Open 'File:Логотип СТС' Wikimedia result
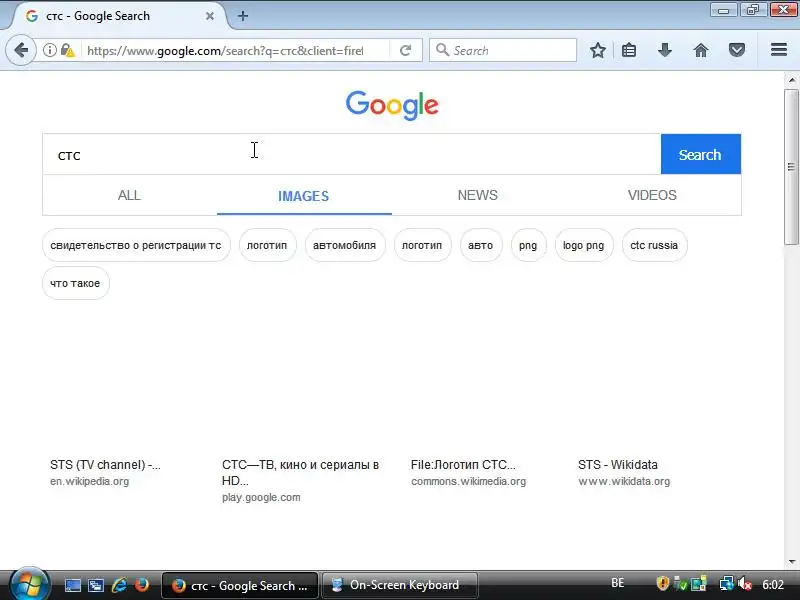Screen dimensions: 800x600 [463, 465]
